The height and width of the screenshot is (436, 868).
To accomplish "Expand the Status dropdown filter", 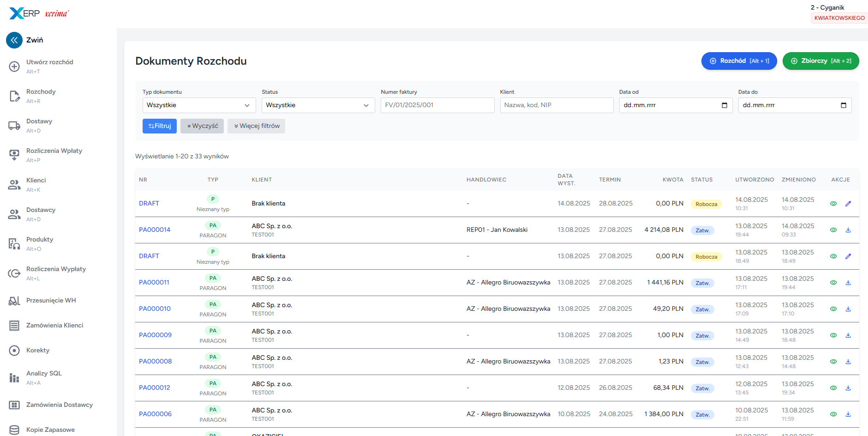I will [x=317, y=105].
